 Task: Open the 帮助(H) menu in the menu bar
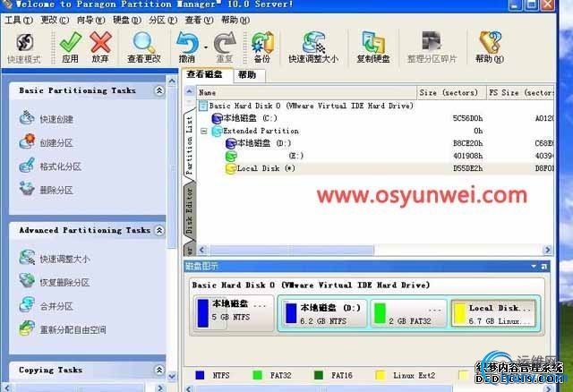[235, 20]
